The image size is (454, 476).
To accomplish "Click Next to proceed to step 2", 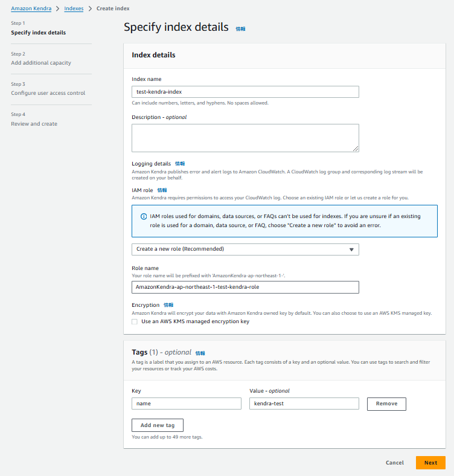I will pyautogui.click(x=430, y=463).
